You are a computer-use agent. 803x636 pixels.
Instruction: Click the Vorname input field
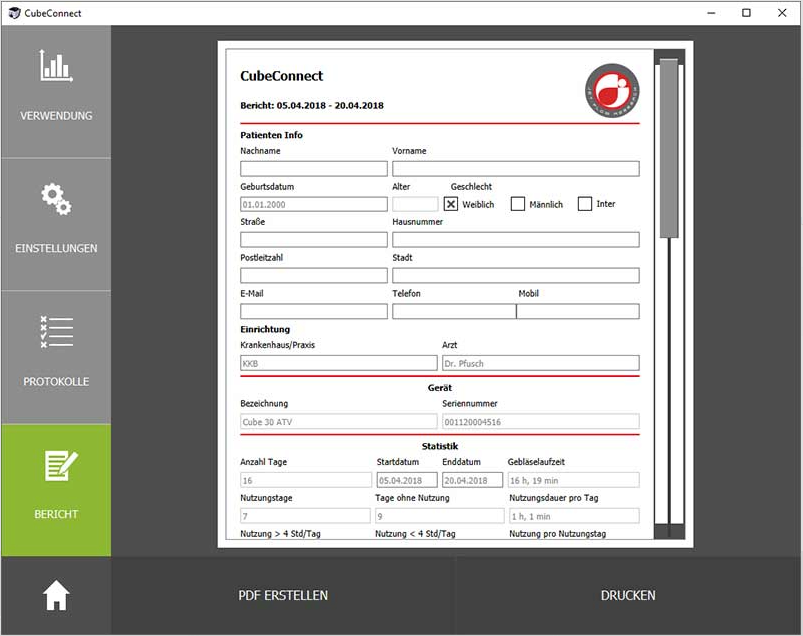[515, 168]
